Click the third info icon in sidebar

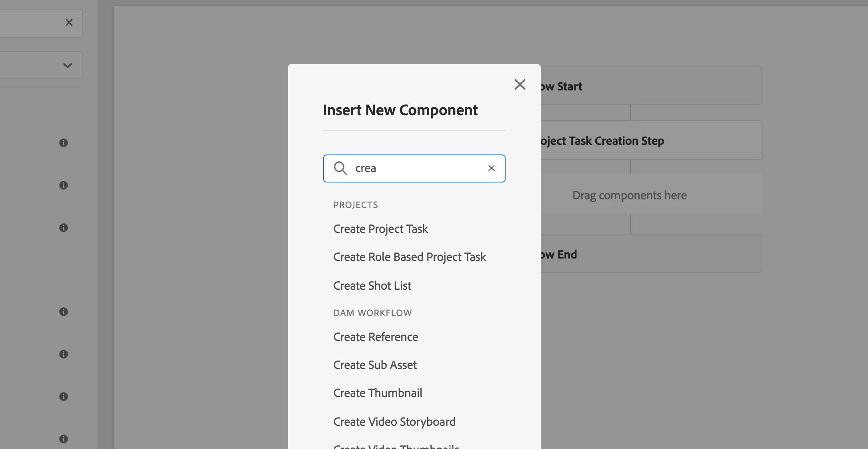point(64,228)
